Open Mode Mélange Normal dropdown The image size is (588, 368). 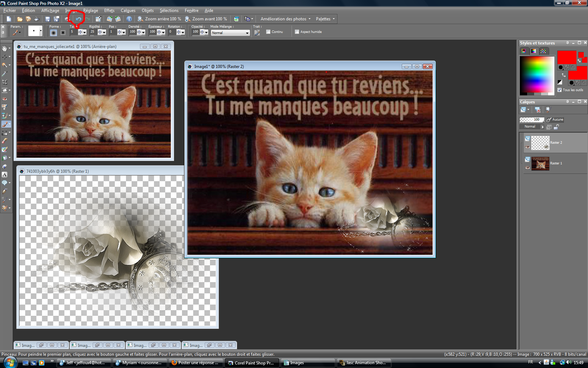(230, 33)
